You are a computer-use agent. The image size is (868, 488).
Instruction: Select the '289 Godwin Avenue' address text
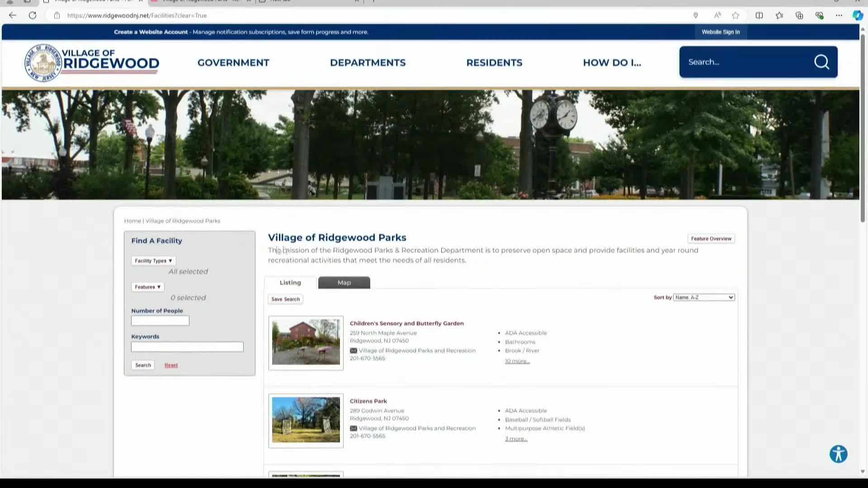[x=377, y=411]
